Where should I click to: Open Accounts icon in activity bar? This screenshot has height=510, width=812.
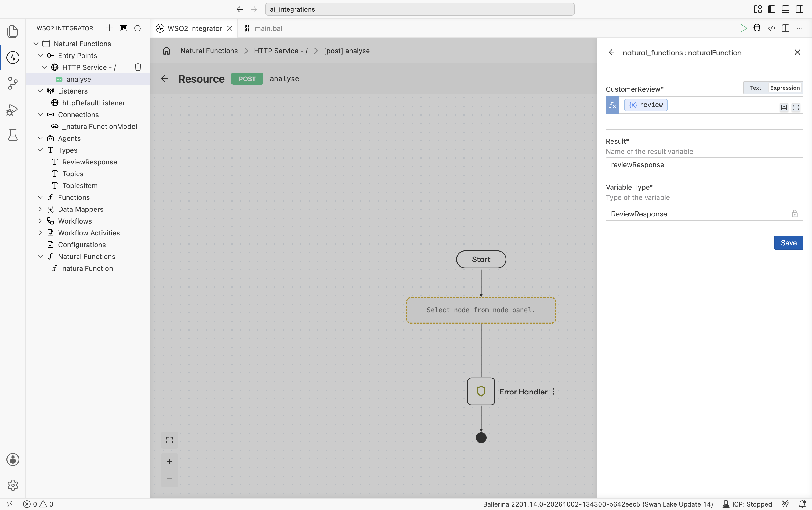click(x=13, y=459)
